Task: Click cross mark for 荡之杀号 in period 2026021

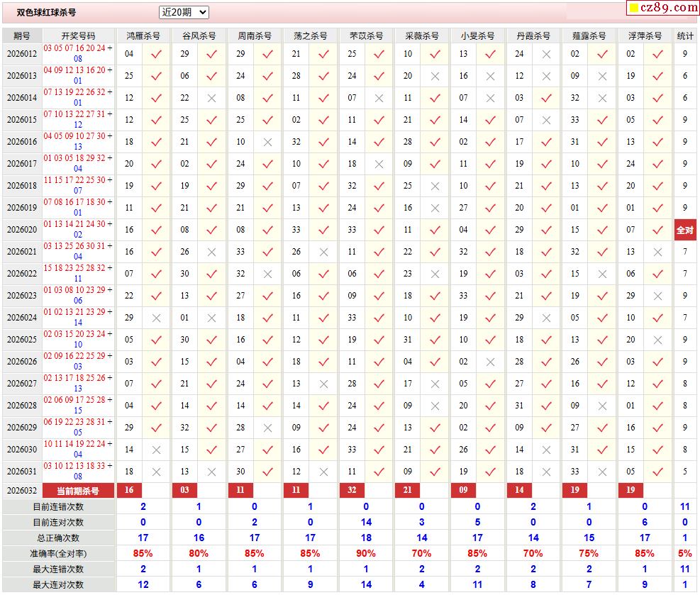Action: coord(323,252)
